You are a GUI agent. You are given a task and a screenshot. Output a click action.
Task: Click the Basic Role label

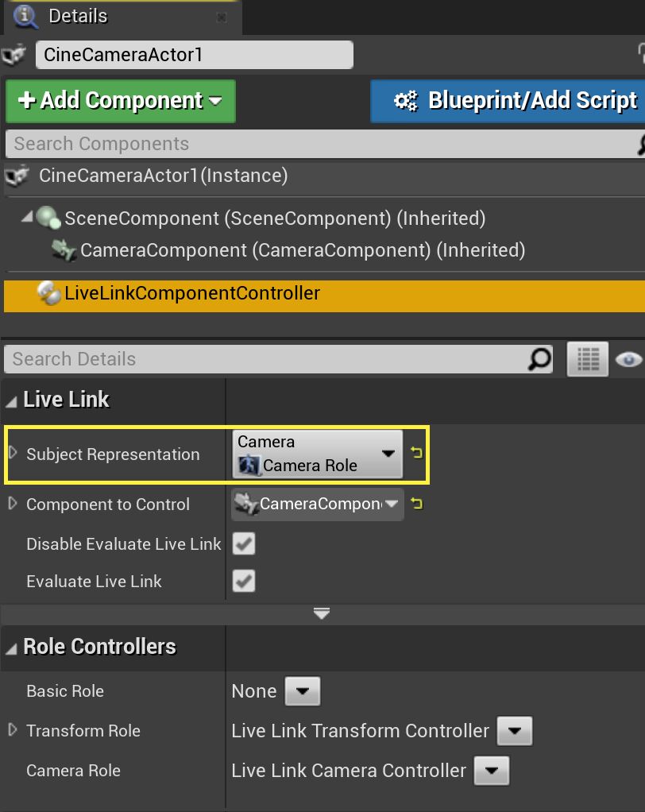[x=64, y=690]
